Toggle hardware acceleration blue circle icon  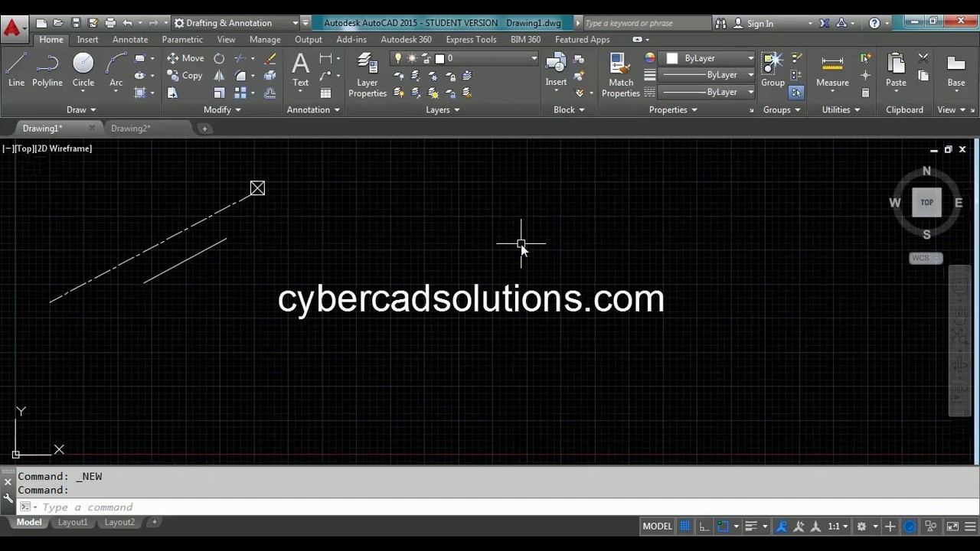pyautogui.click(x=910, y=527)
